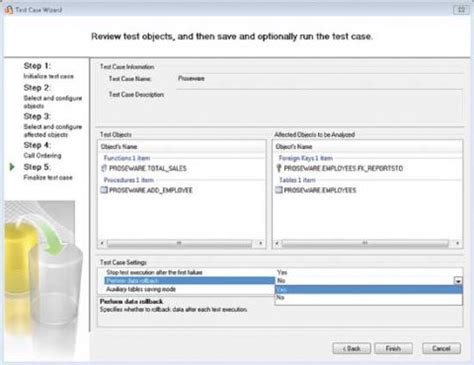This screenshot has width=474, height=365.
Task: Collapse the Procedures 1 item group
Action: tap(129, 180)
